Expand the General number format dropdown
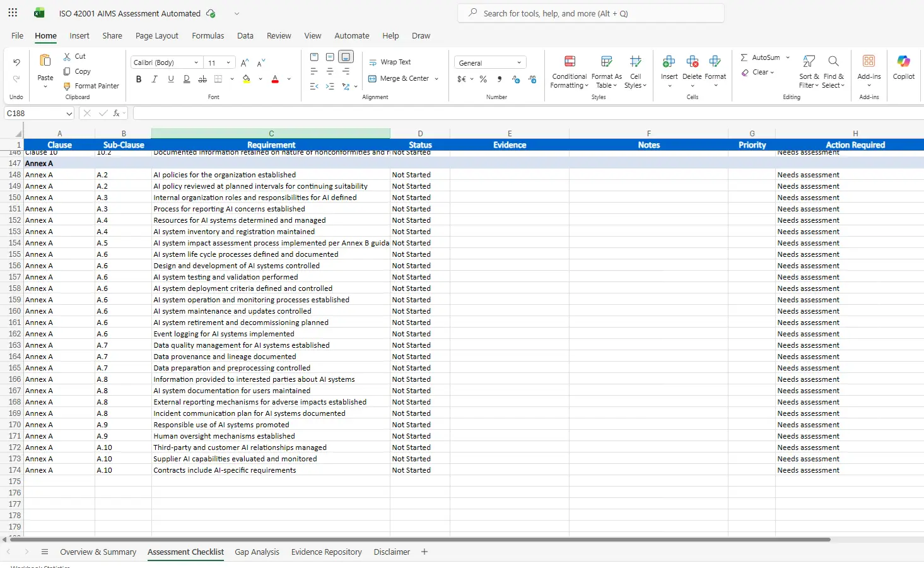924x568 pixels. pyautogui.click(x=519, y=62)
